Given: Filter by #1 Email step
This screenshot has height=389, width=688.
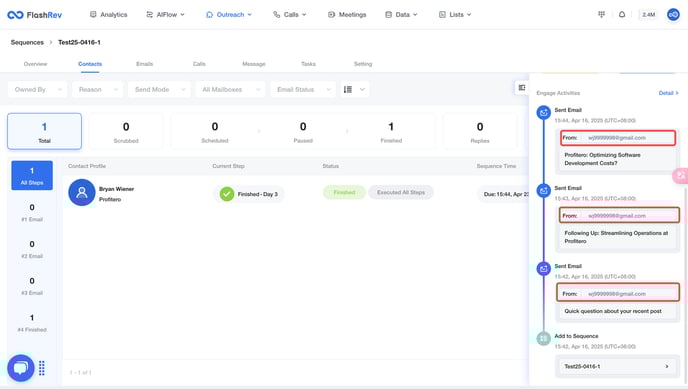Looking at the screenshot, I should [32, 212].
